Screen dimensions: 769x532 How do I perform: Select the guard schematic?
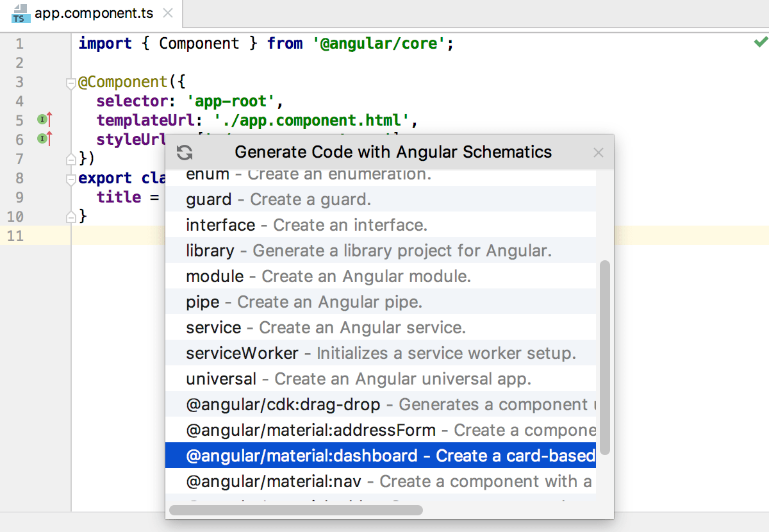click(381, 199)
